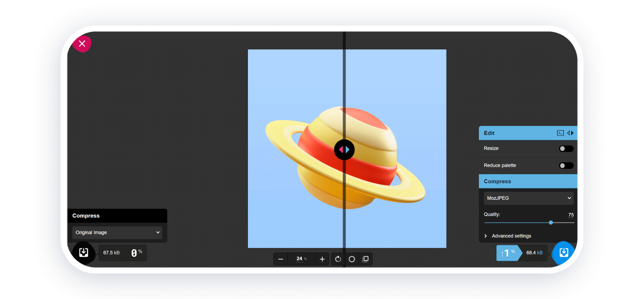Click the left Compress panel header
644x299 pixels.
point(117,216)
